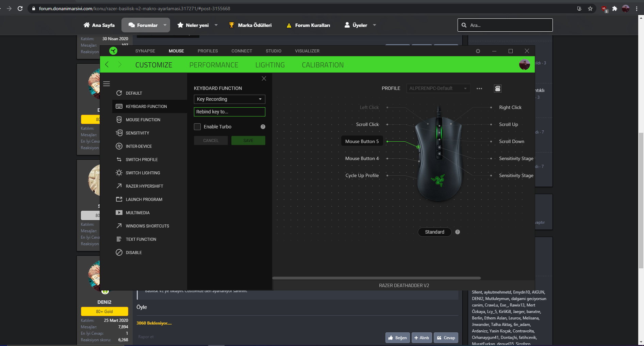
Task: Select the Mouse Button 4 assignment
Action: click(x=362, y=158)
